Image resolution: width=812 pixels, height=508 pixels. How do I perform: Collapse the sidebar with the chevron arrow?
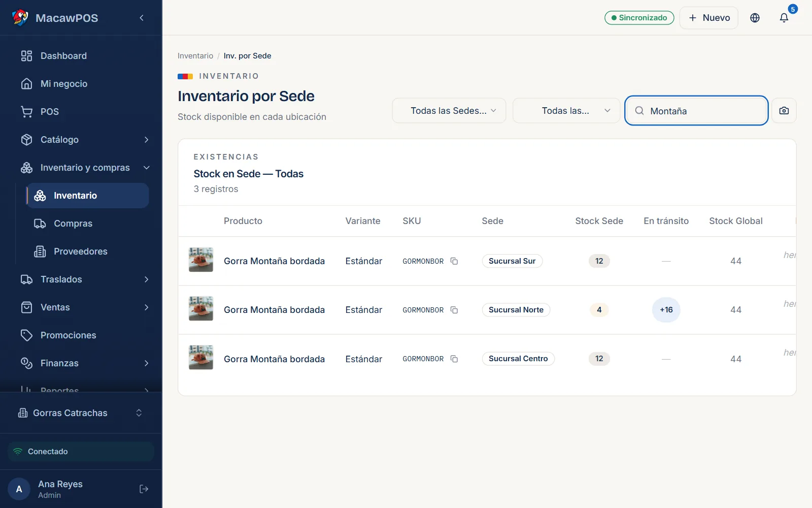(x=142, y=18)
